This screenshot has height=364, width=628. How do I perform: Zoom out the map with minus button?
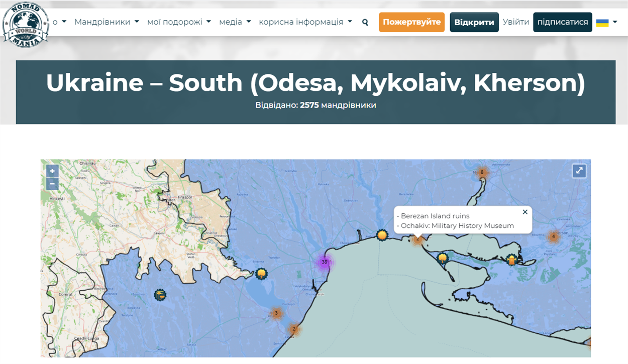pos(52,184)
